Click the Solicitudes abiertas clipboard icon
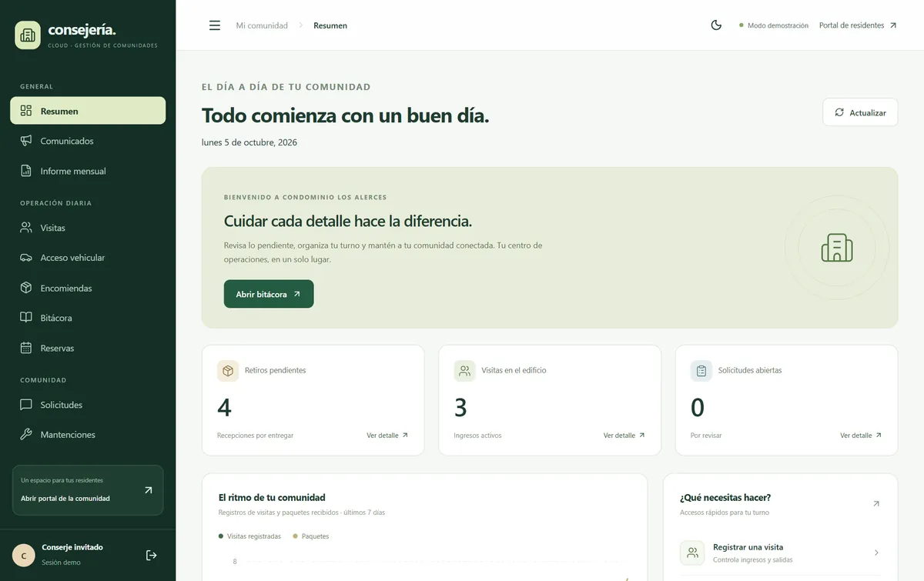 coord(701,371)
